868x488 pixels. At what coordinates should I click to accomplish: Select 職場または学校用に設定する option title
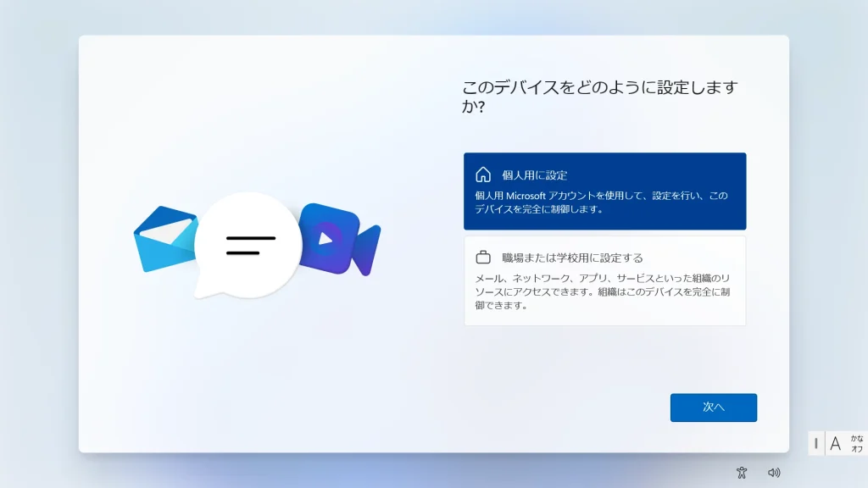(572, 258)
